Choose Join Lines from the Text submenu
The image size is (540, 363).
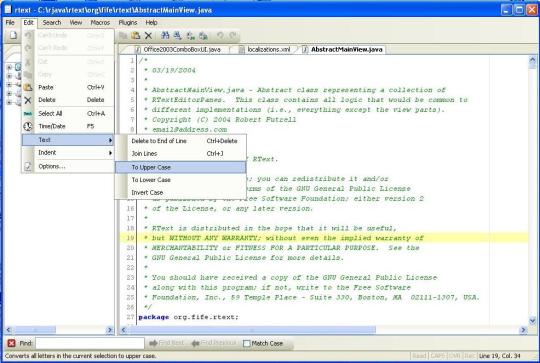(180, 154)
